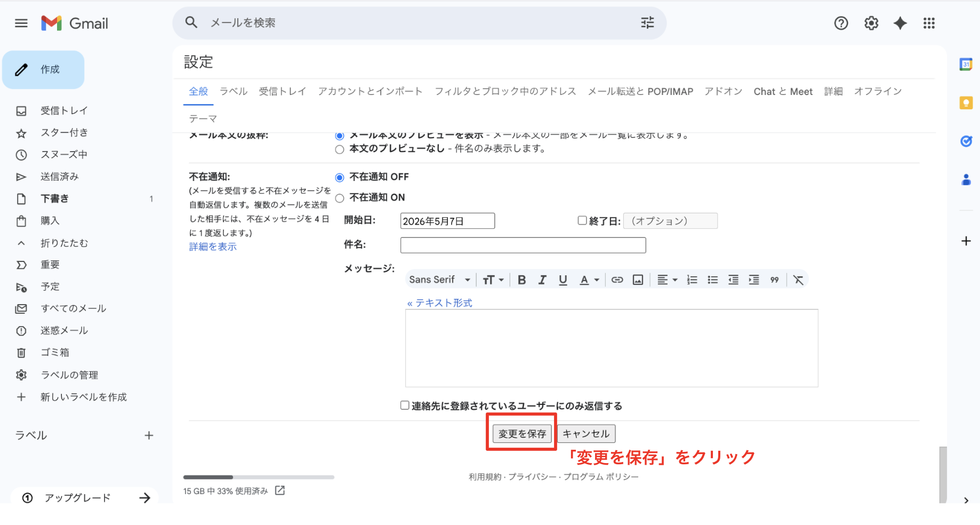
Task: Click the 件名 subject input field
Action: pos(523,245)
